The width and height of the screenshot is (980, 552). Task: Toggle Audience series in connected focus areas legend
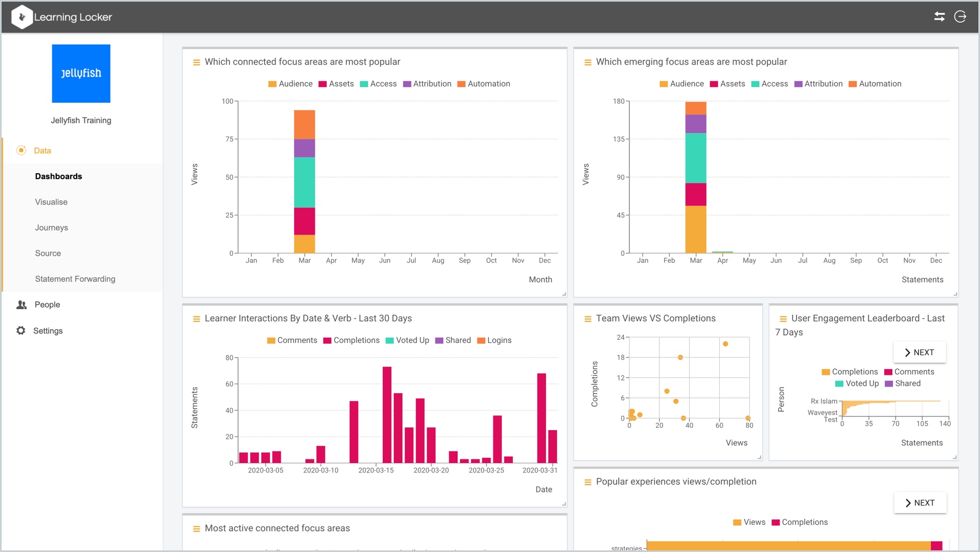click(290, 84)
